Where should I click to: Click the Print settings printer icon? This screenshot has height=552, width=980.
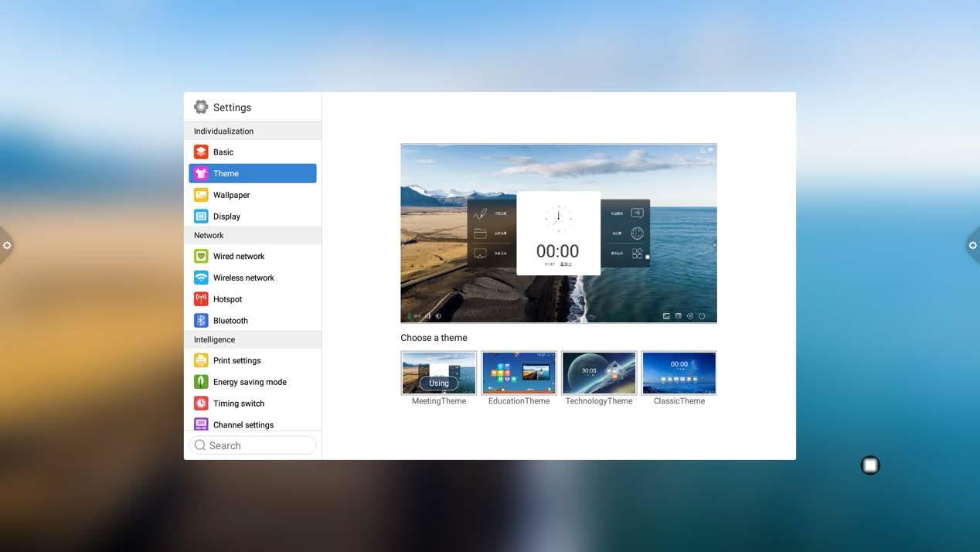click(201, 360)
